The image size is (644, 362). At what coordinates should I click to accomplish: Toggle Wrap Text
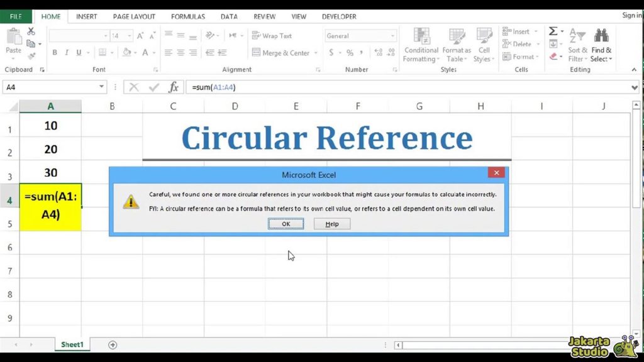click(272, 36)
